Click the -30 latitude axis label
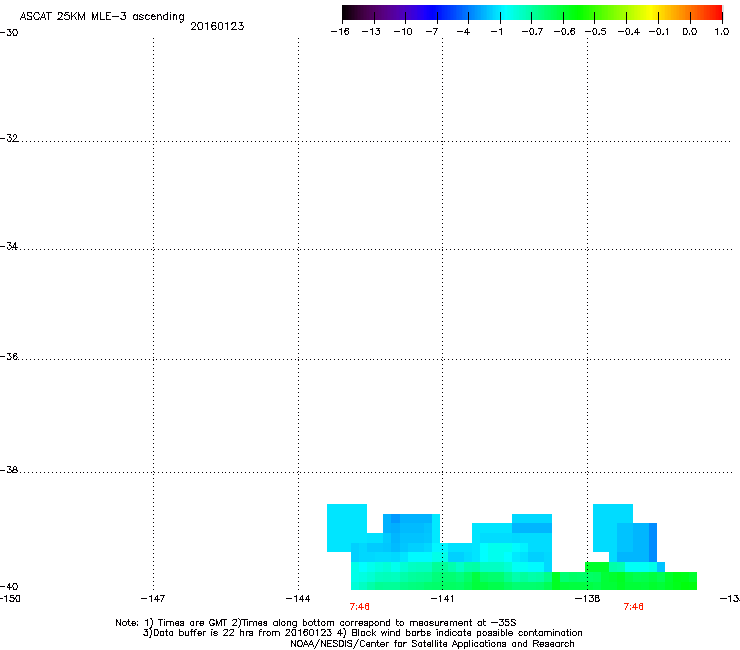This screenshot has height=650, width=740. pos(9,33)
